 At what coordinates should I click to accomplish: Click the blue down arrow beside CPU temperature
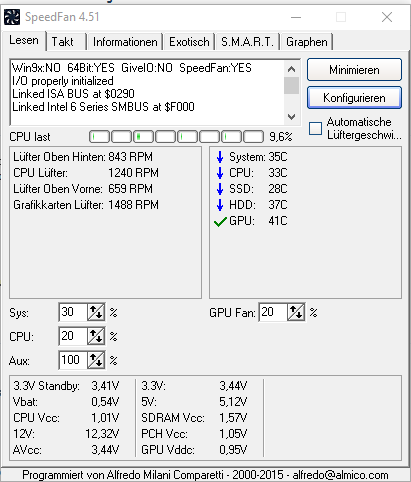(x=220, y=173)
